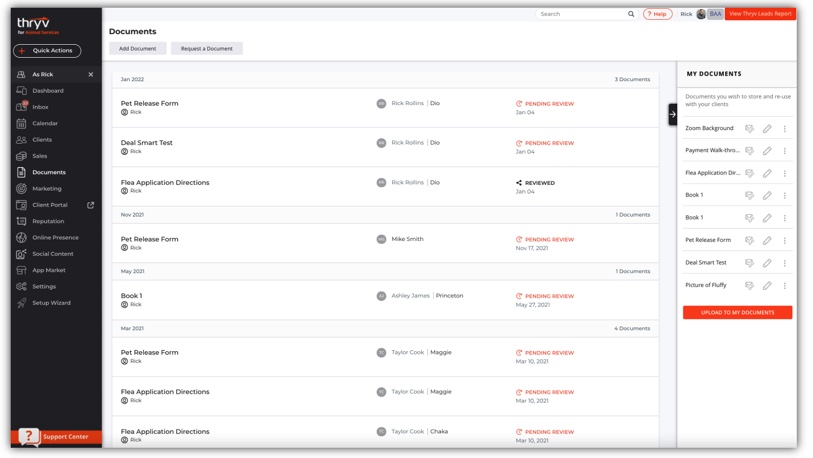
Task: Click send icon for Flea Application Dir
Action: [749, 173]
